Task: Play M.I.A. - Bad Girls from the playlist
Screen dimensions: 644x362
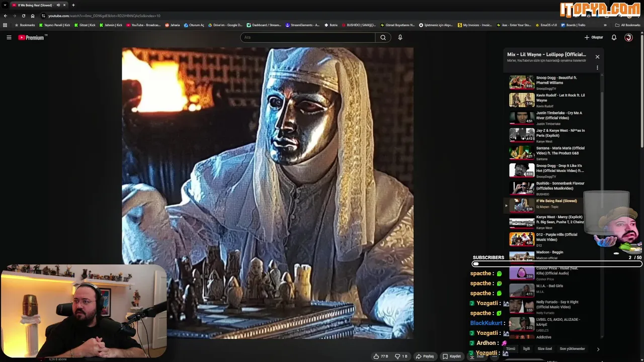Action: tap(552, 290)
